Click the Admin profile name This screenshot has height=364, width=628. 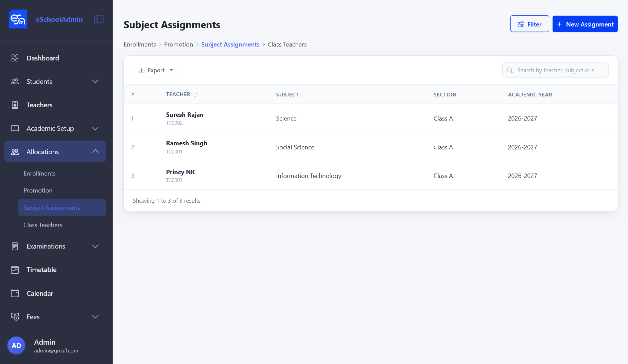(45, 342)
